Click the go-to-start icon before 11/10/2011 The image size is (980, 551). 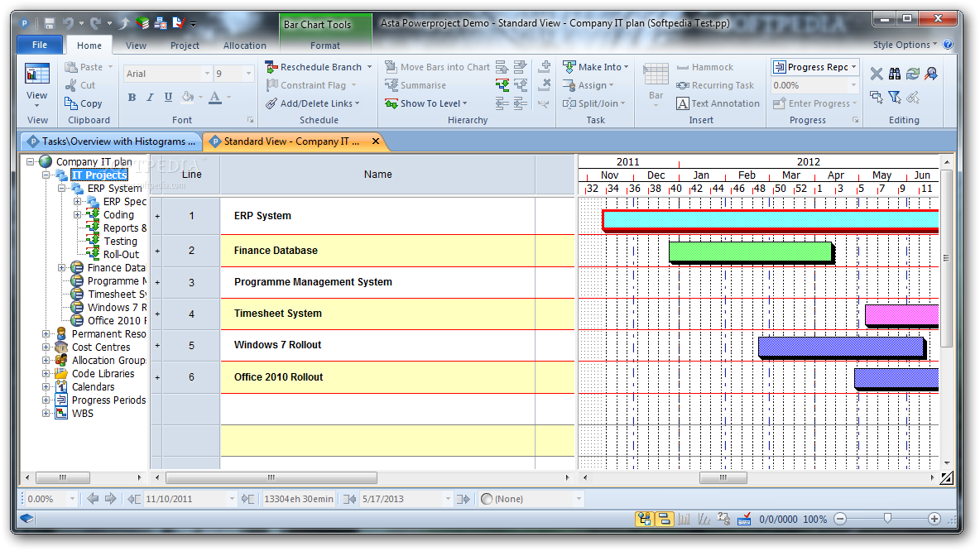[134, 499]
